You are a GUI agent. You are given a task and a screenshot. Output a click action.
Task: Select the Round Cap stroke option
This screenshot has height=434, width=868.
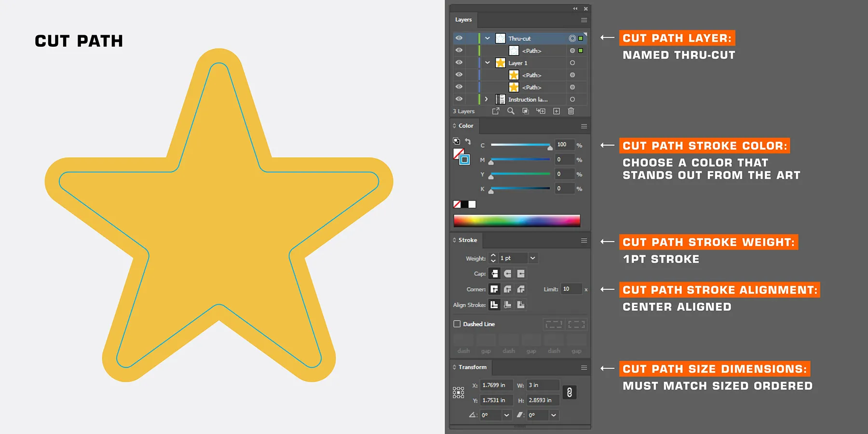(507, 274)
